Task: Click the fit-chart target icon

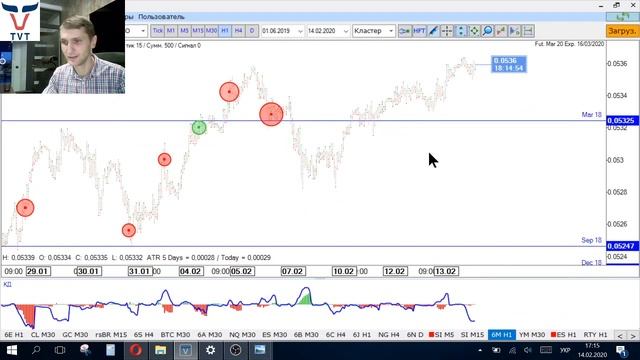Action: [x=474, y=31]
